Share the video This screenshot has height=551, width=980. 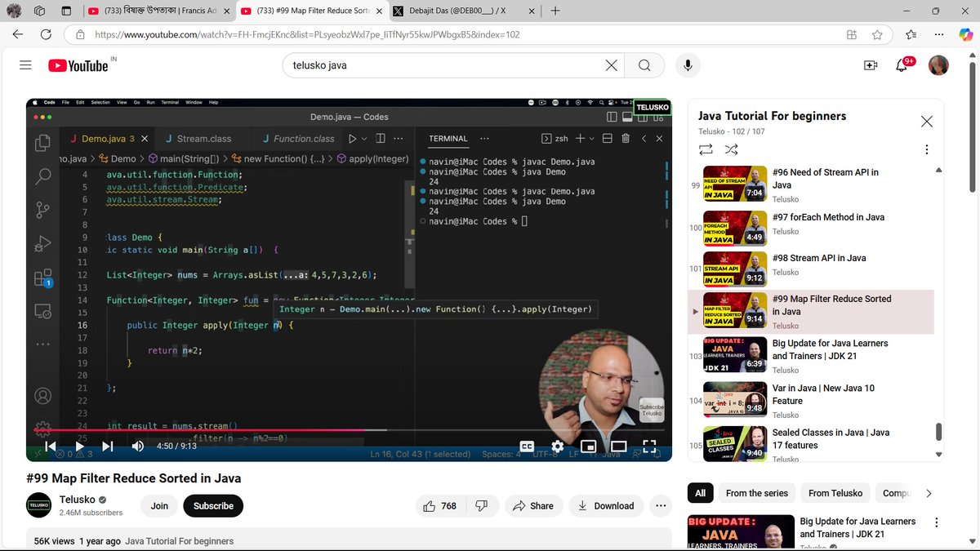tap(533, 506)
